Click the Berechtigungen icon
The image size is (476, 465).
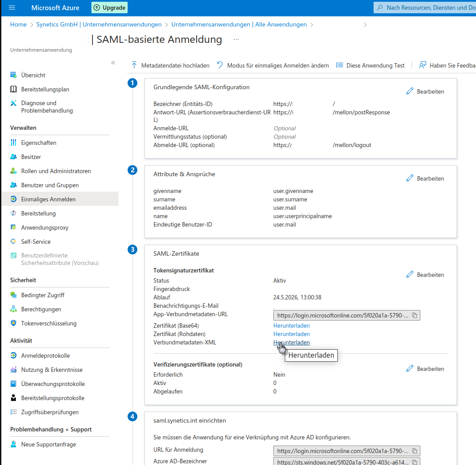(x=13, y=309)
